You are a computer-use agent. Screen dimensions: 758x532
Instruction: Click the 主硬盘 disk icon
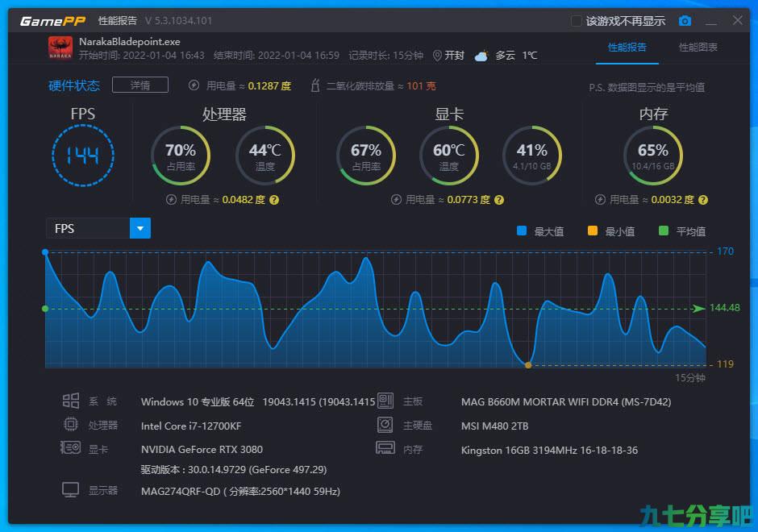coord(385,425)
